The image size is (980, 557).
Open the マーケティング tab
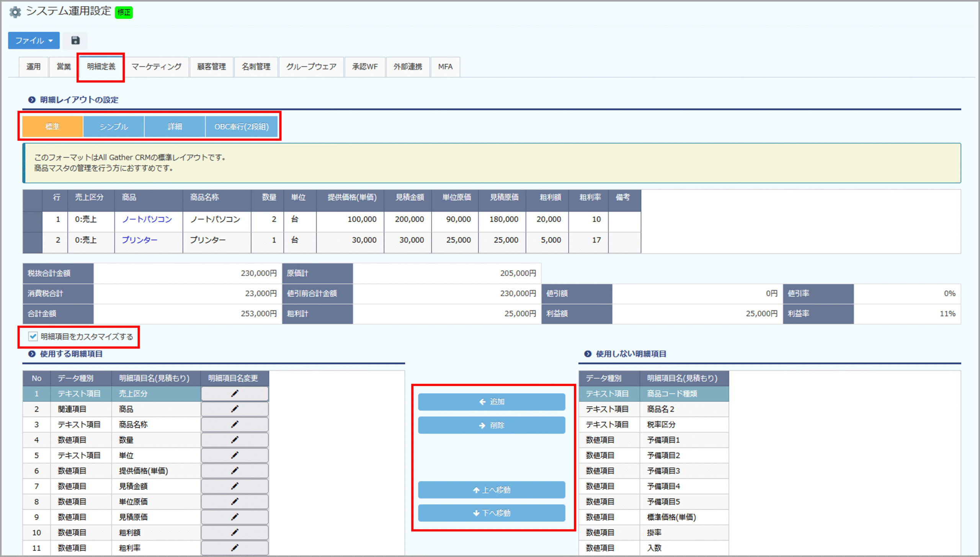(156, 67)
